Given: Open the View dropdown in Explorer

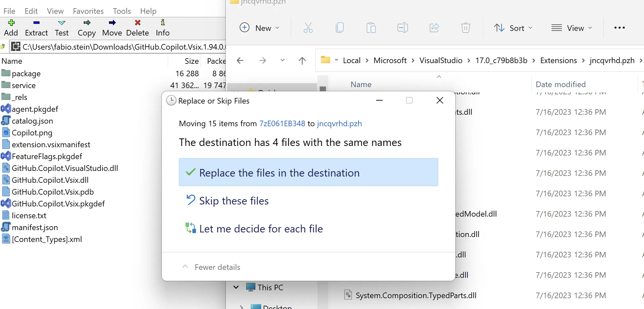Looking at the screenshot, I should [x=572, y=28].
